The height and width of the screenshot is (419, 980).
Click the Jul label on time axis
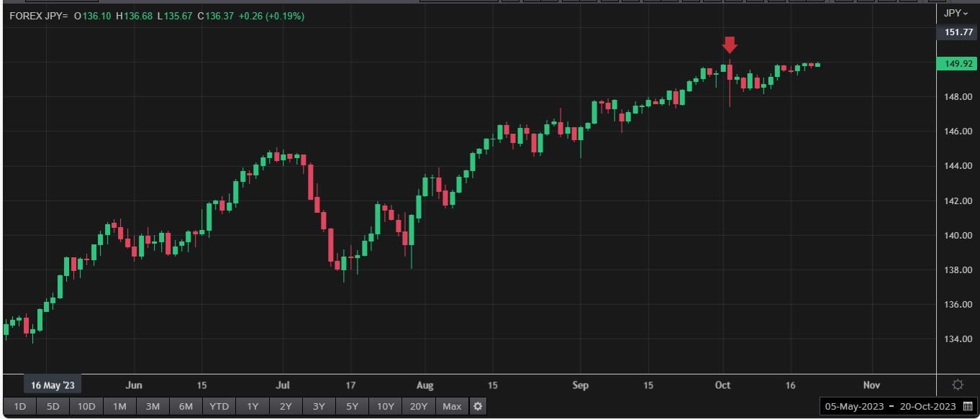[x=283, y=385]
